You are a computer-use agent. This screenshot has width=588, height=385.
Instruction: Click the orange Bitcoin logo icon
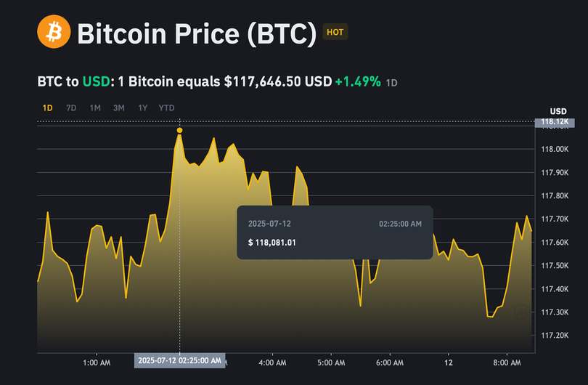[x=54, y=33]
